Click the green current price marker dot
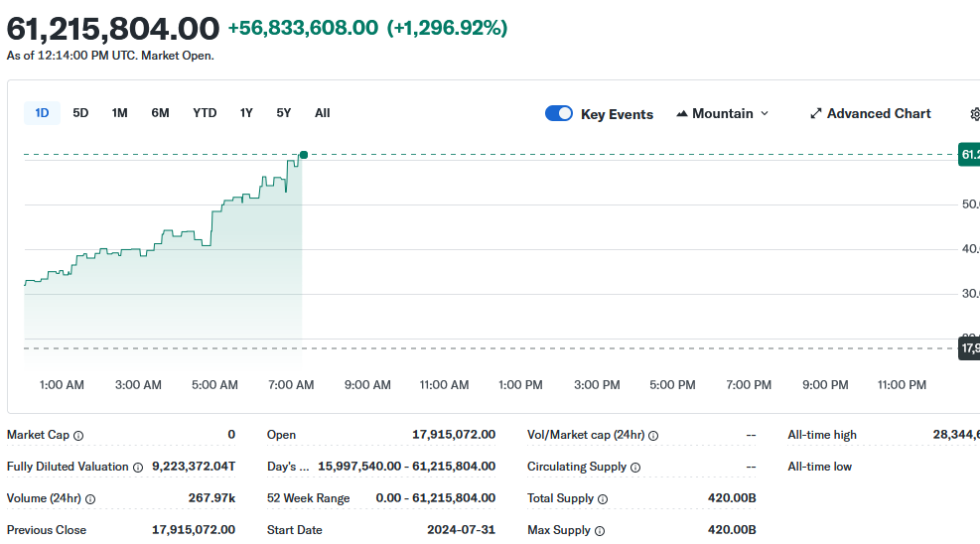Image resolution: width=980 pixels, height=544 pixels. (303, 155)
